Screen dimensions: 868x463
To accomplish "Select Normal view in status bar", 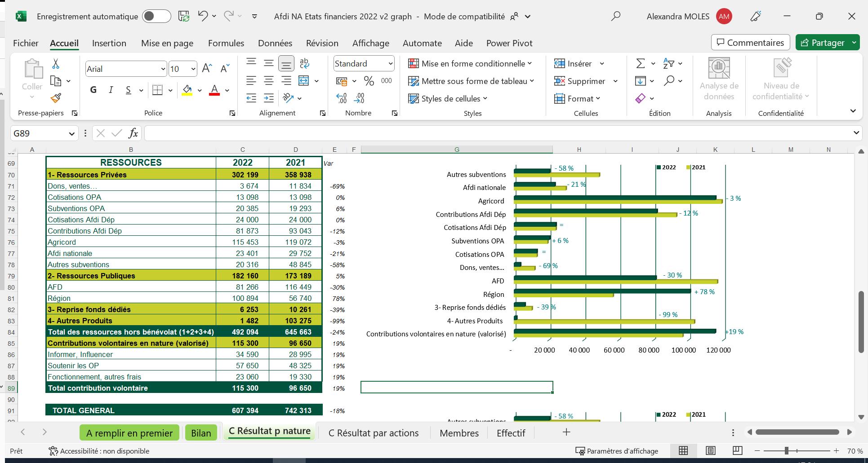I will coord(683,450).
